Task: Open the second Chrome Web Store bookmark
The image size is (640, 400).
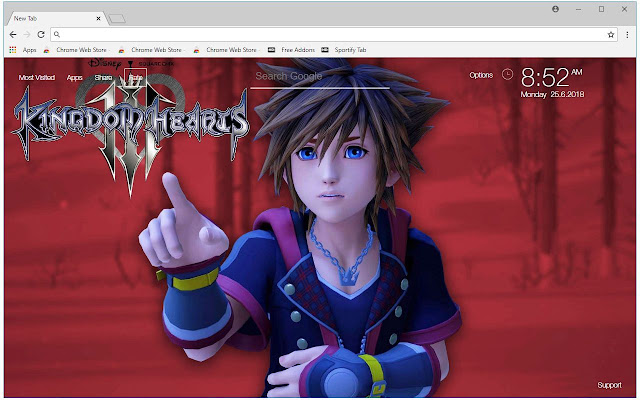Action: [151, 50]
